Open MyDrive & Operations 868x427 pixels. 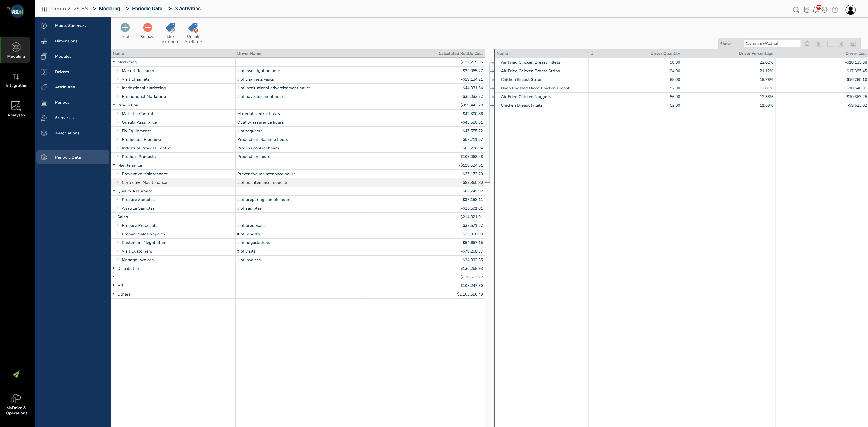[16, 404]
